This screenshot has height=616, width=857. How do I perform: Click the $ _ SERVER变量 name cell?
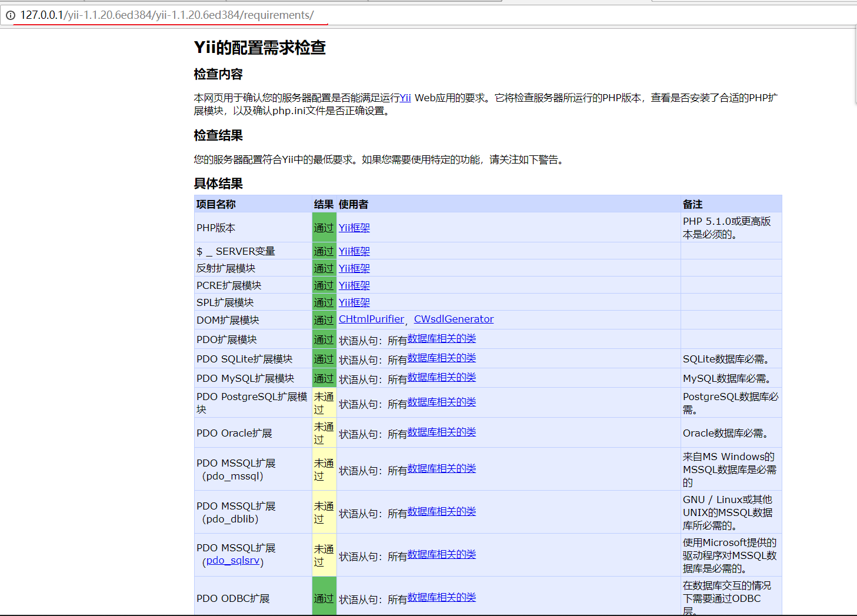pos(253,251)
